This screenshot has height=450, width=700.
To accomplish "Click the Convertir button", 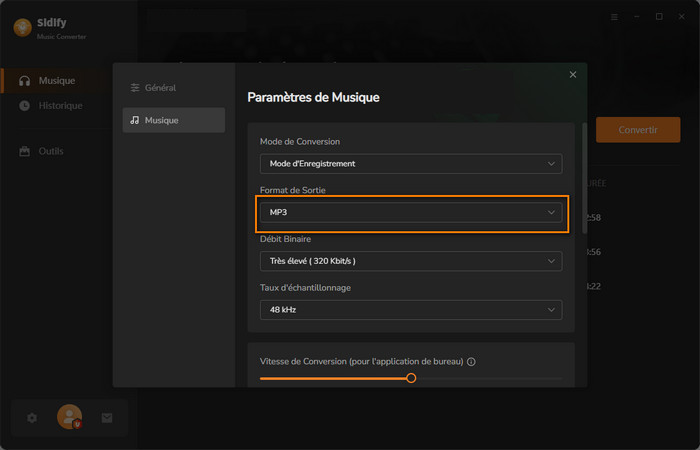I will pyautogui.click(x=637, y=130).
